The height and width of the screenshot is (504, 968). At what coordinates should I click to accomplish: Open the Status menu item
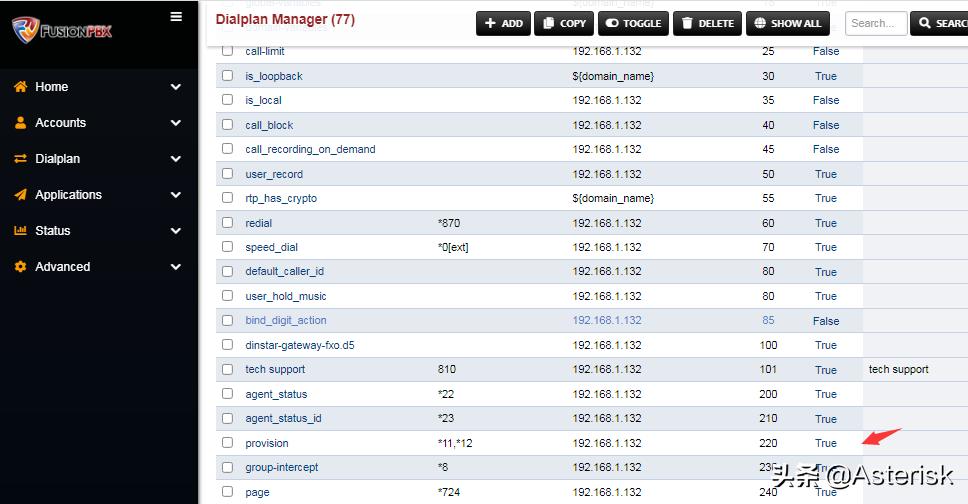pyautogui.click(x=52, y=230)
